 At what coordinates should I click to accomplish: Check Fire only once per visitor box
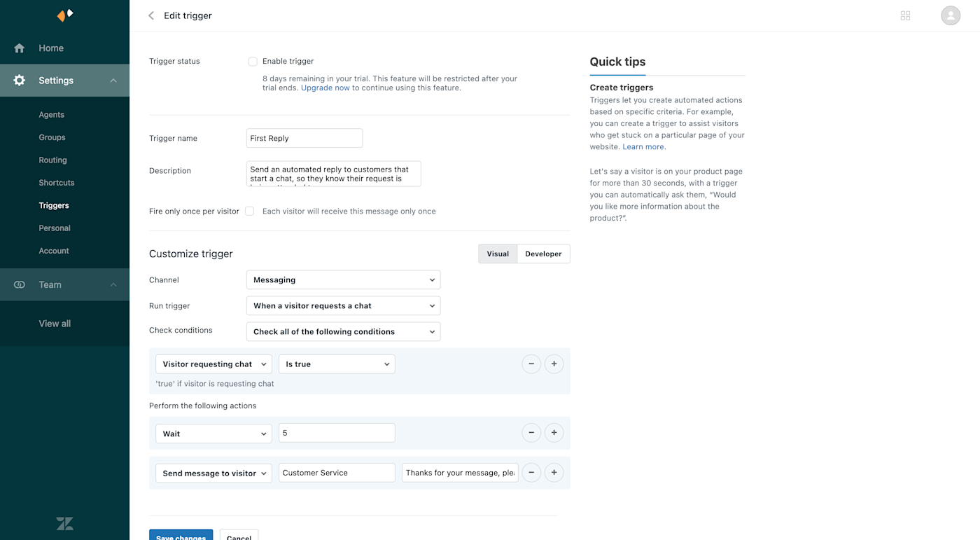[249, 212]
